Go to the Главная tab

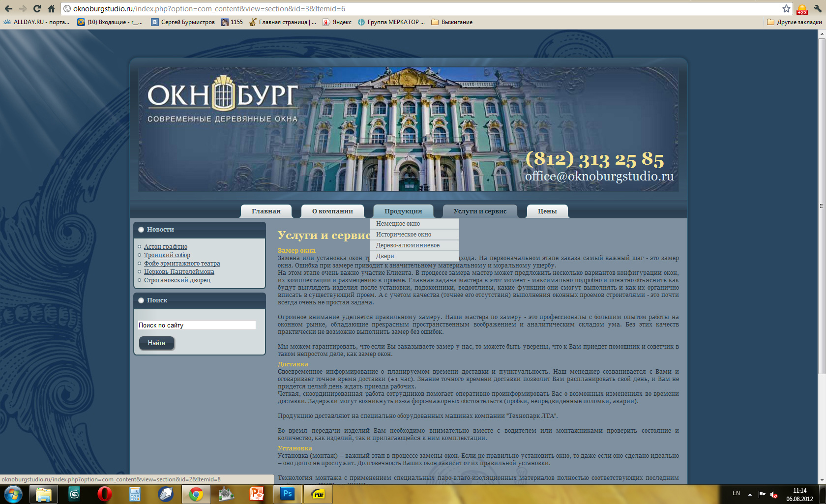point(266,211)
